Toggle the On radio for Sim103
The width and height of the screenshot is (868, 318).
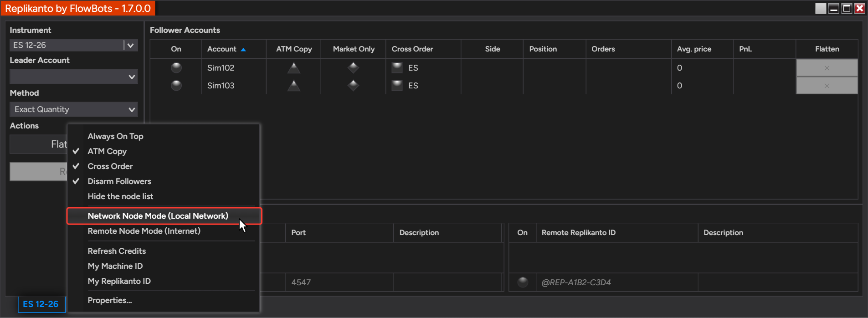tap(176, 85)
